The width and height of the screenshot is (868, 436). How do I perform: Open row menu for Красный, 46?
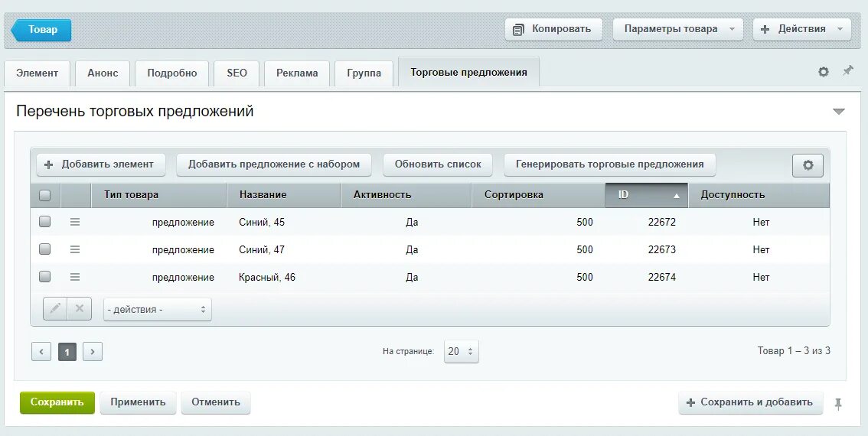pyautogui.click(x=75, y=277)
